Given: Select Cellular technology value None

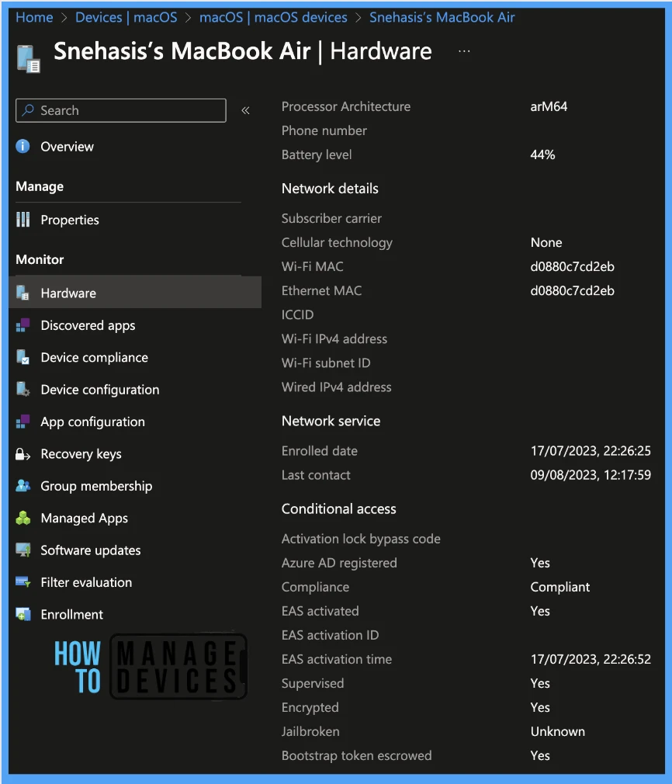Looking at the screenshot, I should coord(546,242).
